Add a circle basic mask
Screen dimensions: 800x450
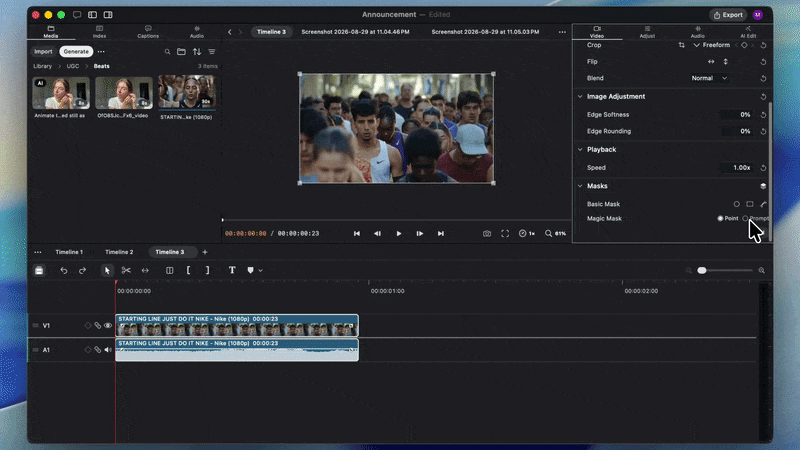(x=737, y=204)
